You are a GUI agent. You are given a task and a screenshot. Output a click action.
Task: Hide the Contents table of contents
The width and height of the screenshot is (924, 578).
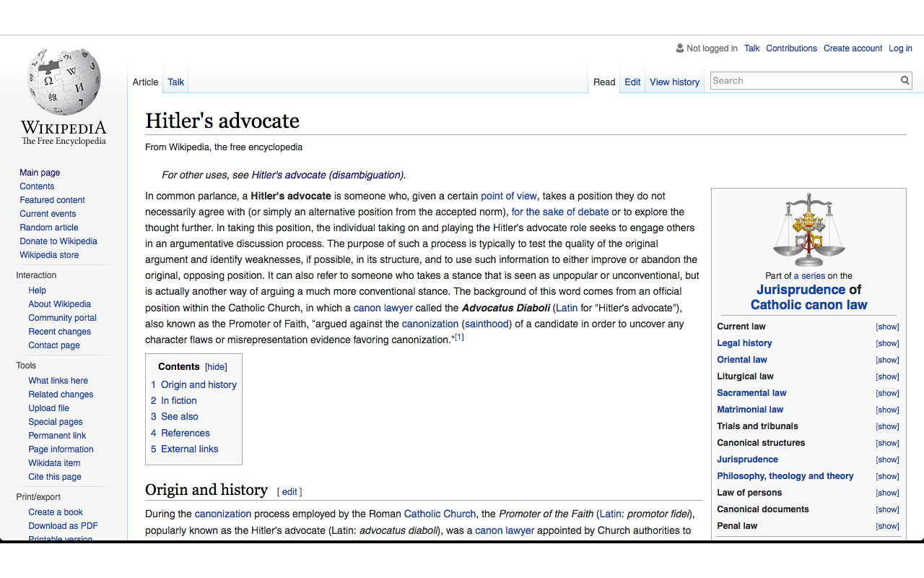pos(215,366)
